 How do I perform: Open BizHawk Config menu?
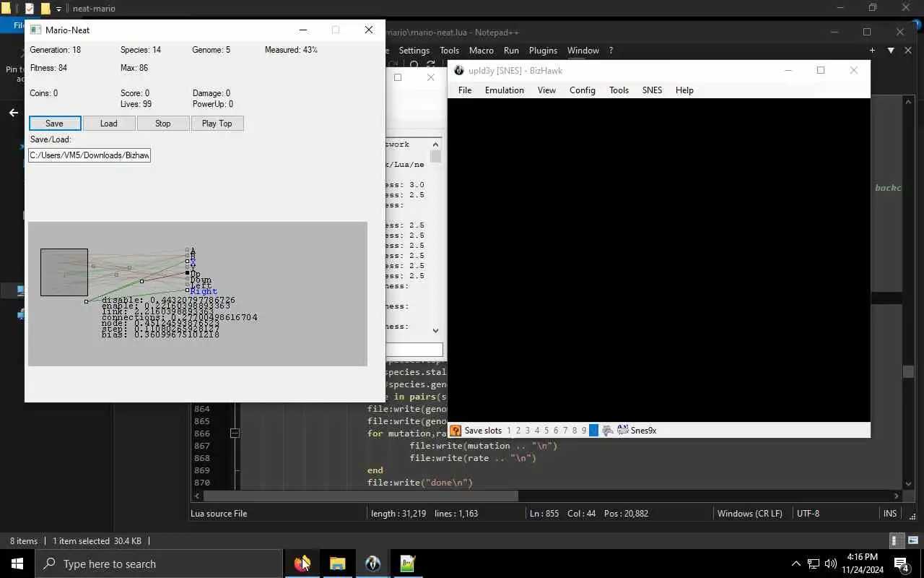point(583,90)
